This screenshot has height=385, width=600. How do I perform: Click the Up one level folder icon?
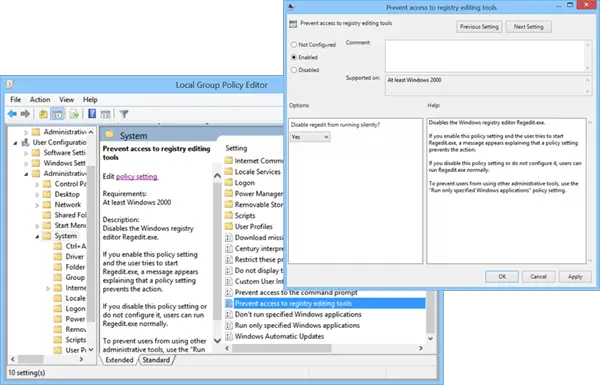(x=43, y=114)
